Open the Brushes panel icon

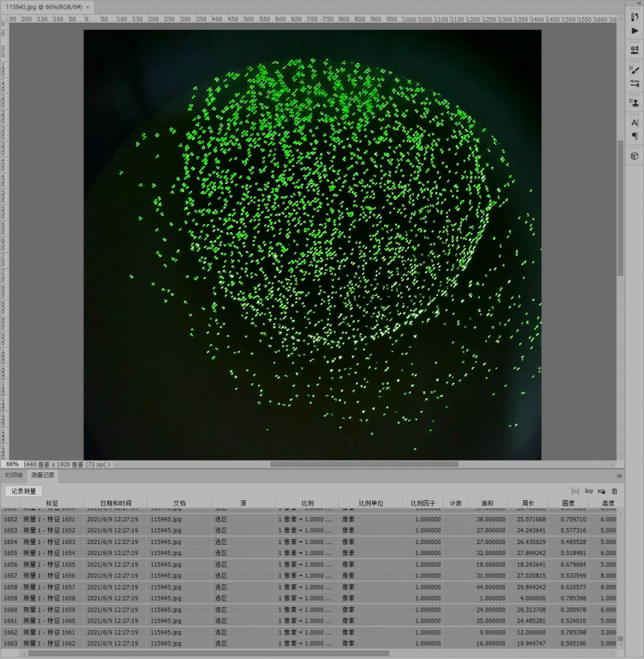coord(634,70)
